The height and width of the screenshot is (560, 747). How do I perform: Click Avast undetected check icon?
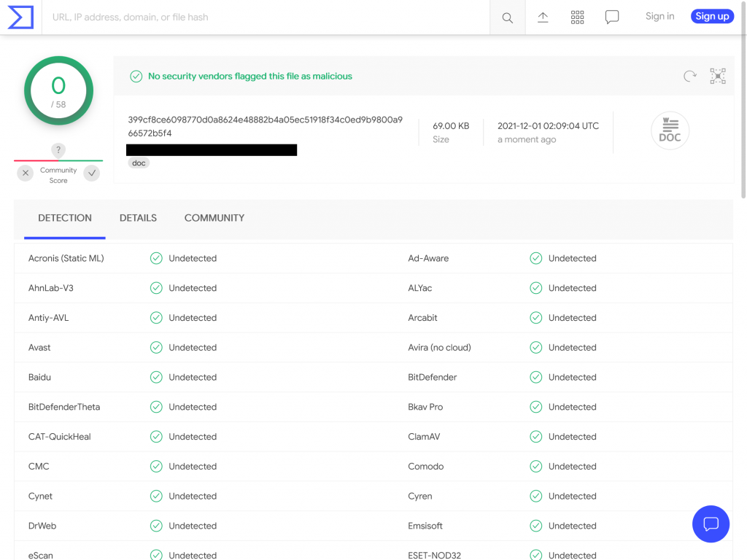point(156,348)
